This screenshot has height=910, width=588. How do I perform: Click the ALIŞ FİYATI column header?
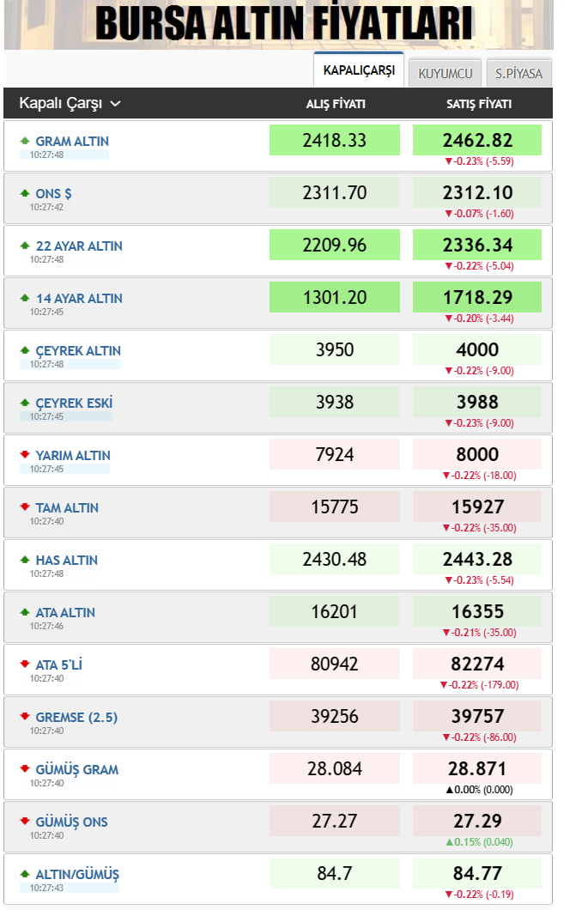[336, 104]
